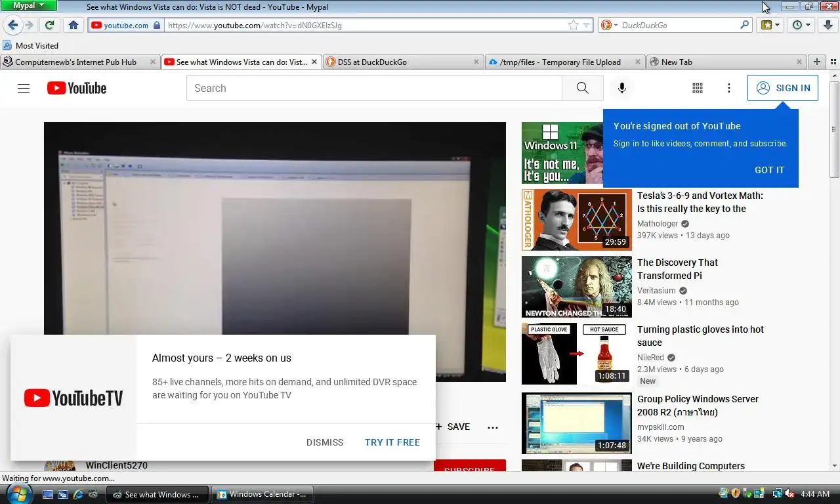Dismiss the YouTube TV promotion
This screenshot has width=840, height=504.
(x=325, y=442)
